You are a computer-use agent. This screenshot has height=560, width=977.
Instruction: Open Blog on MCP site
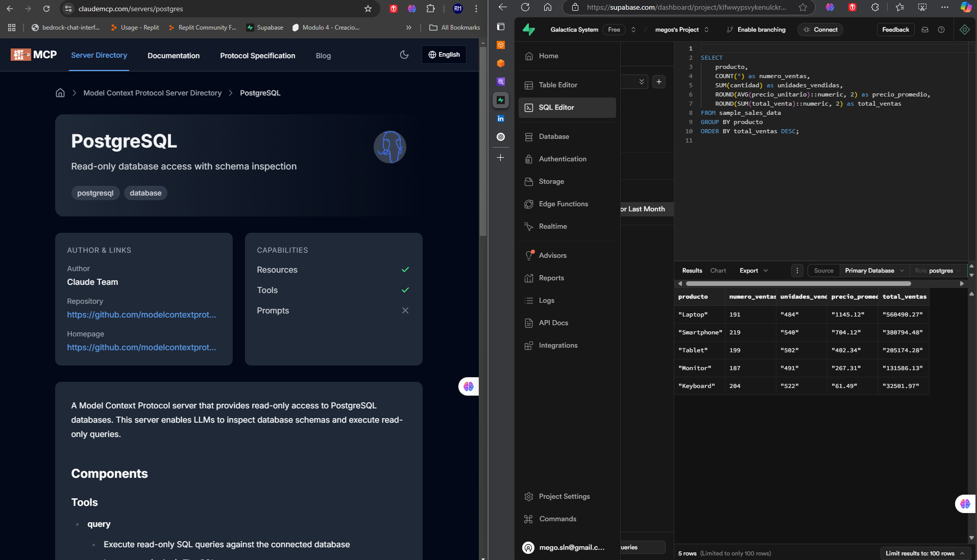pos(323,56)
